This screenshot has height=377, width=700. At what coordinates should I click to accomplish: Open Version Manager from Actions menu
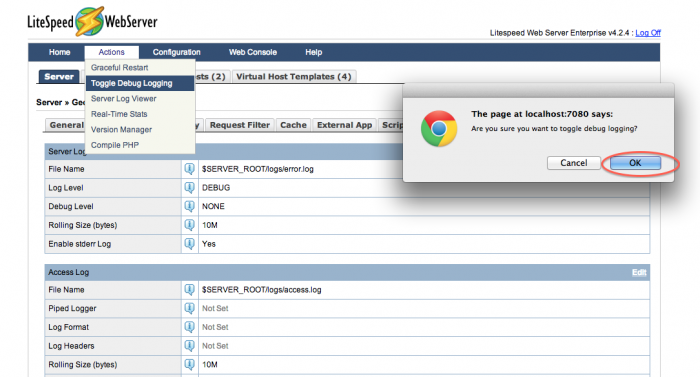[140, 130]
